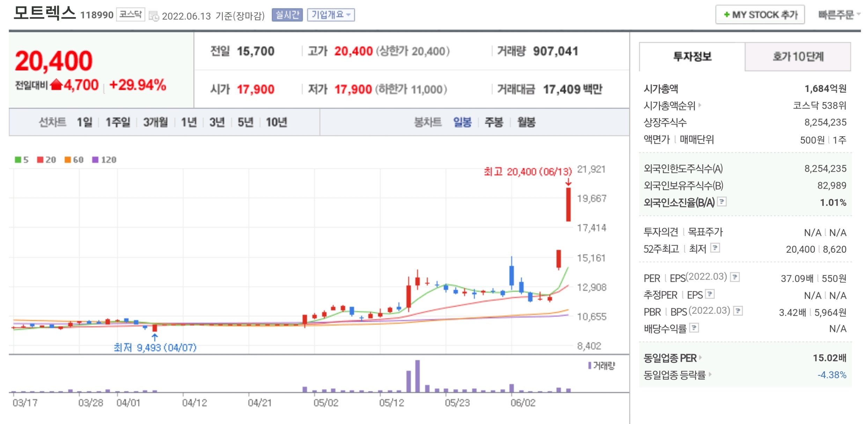
Task: Show the 3개월 line chart
Action: pos(155,122)
